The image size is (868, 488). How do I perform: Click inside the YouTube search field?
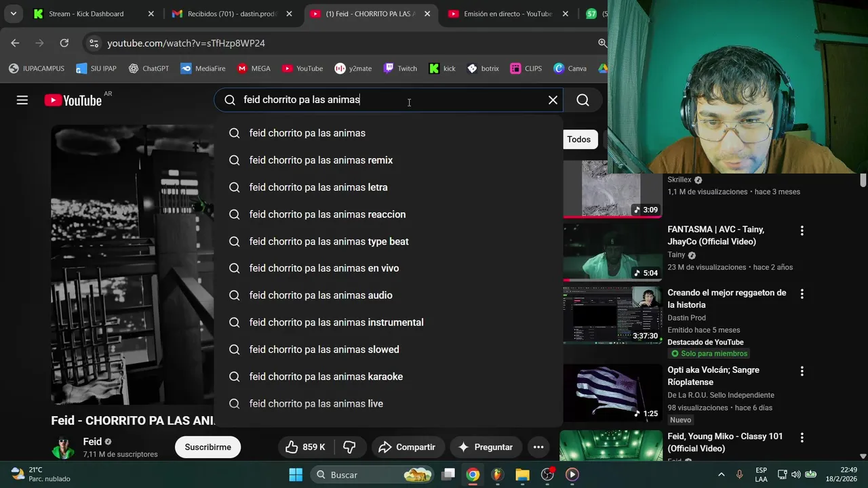point(390,100)
